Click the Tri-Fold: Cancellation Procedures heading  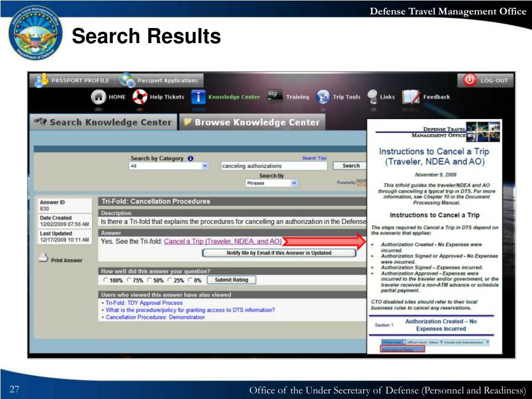(x=156, y=202)
